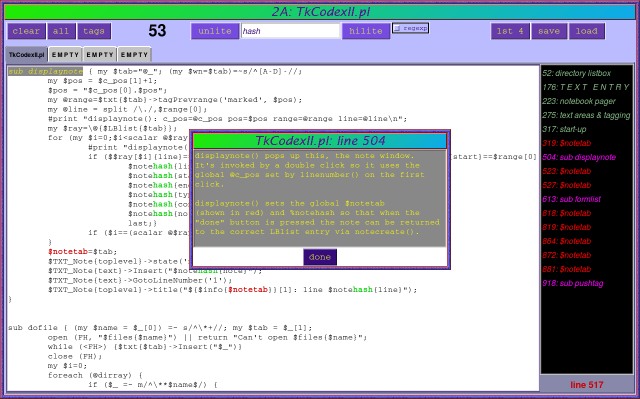The image size is (640, 399).
Task: Select 504: sub displaynote list entry
Action: [579, 157]
